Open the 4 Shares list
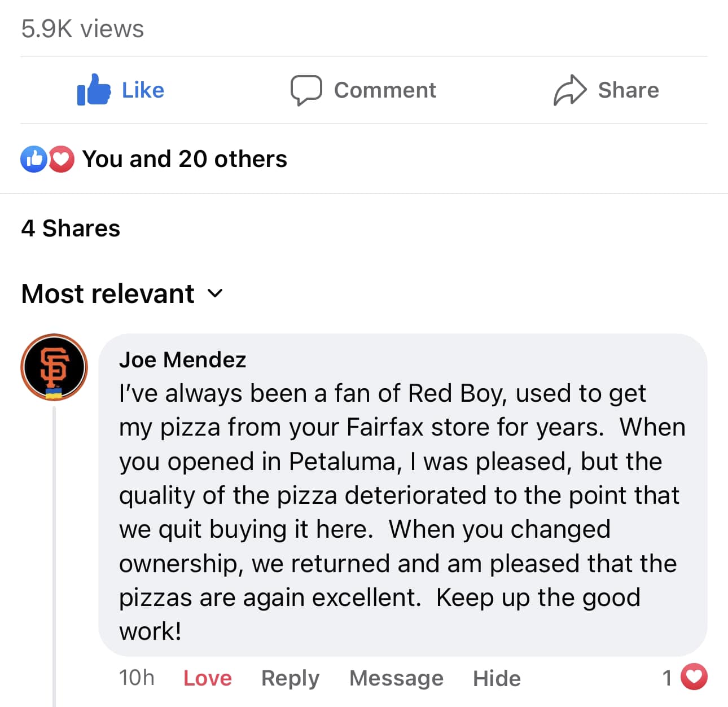728x707 pixels. (71, 229)
